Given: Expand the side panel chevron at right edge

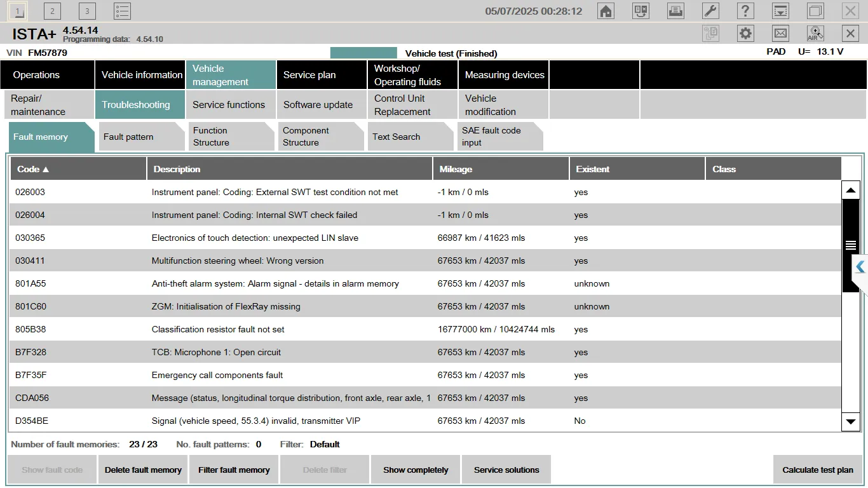Looking at the screenshot, I should coord(860,267).
